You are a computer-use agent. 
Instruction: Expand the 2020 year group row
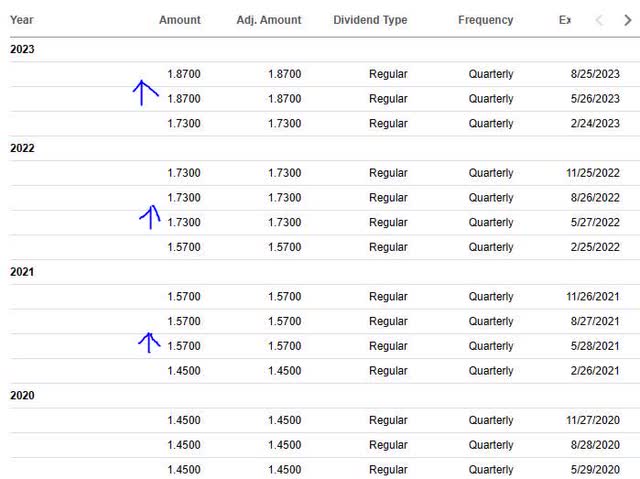[22, 396]
